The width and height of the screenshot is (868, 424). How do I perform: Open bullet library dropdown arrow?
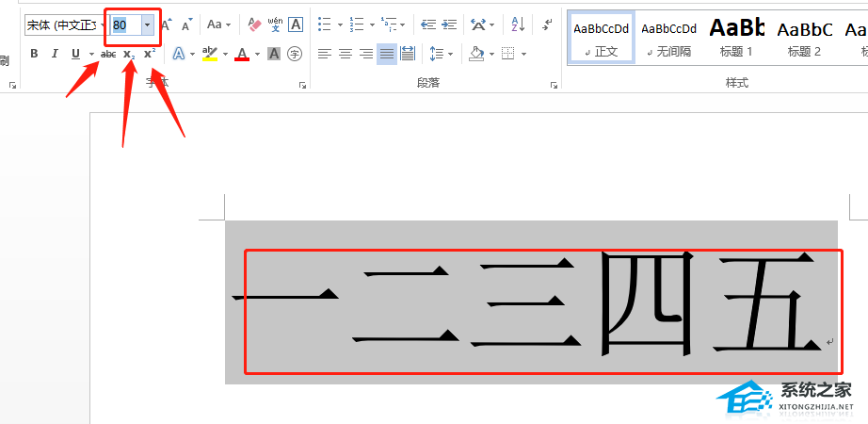(x=340, y=24)
